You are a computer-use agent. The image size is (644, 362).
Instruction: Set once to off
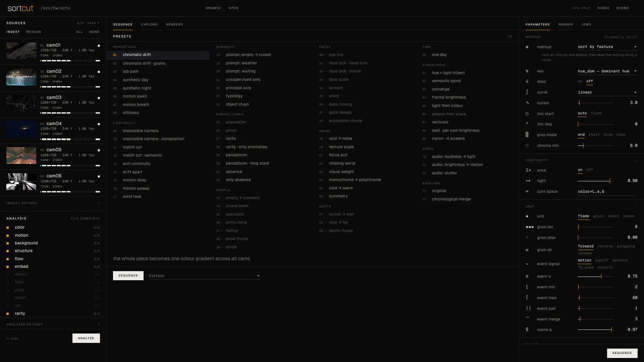click(x=589, y=170)
